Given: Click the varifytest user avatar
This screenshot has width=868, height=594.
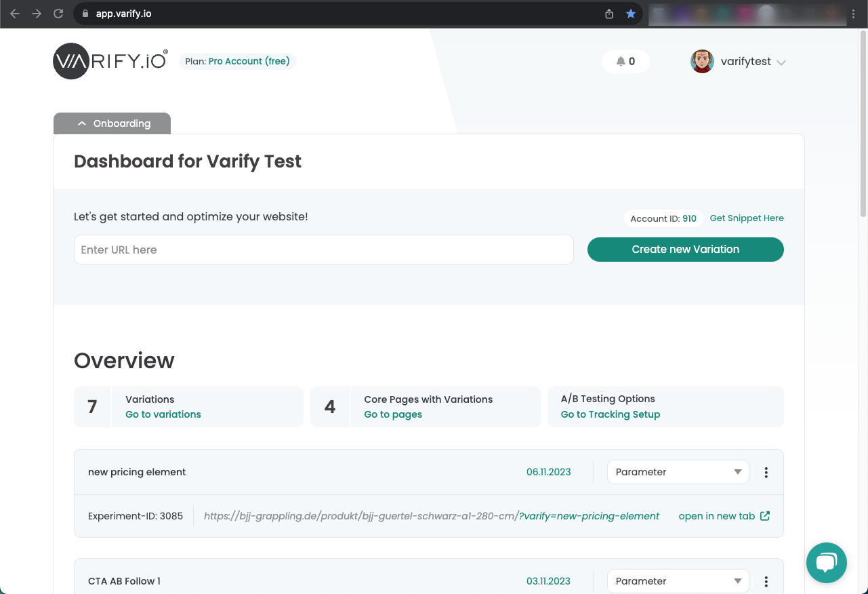Looking at the screenshot, I should 702,62.
